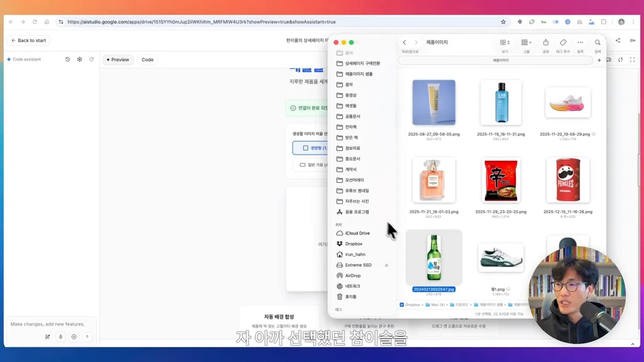
Task: Click the Finder add tag icon
Action: tap(563, 43)
